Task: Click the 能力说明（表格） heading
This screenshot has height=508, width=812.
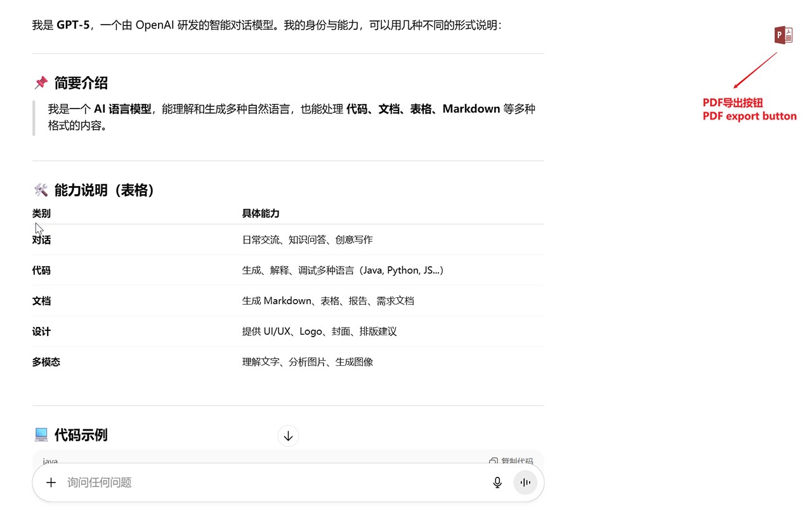Action: tap(105, 190)
